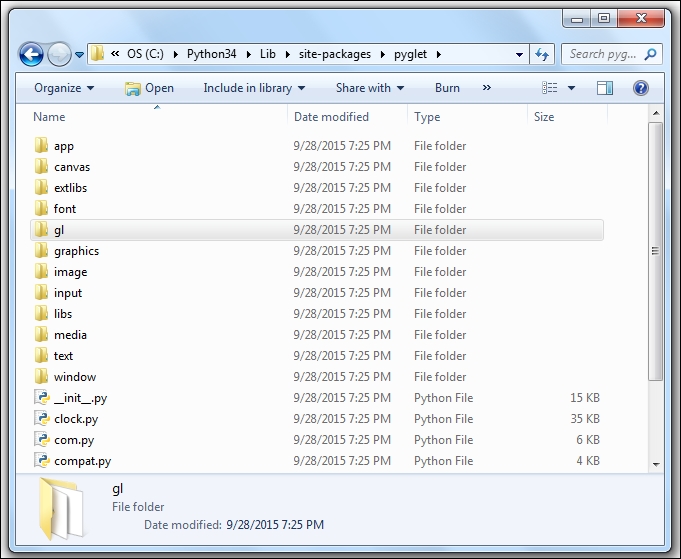This screenshot has height=559, width=681.
Task: Expand the arrow after Python34
Action: point(248,54)
